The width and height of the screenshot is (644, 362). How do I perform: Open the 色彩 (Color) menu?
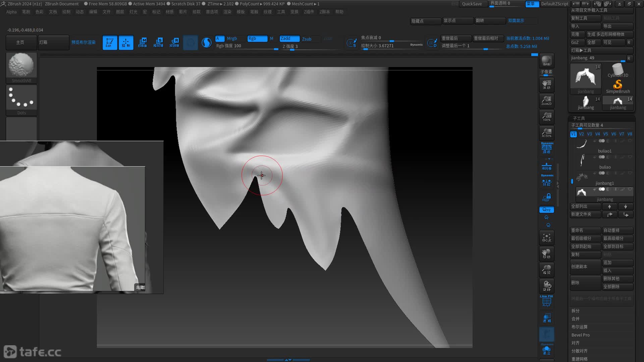click(x=40, y=12)
